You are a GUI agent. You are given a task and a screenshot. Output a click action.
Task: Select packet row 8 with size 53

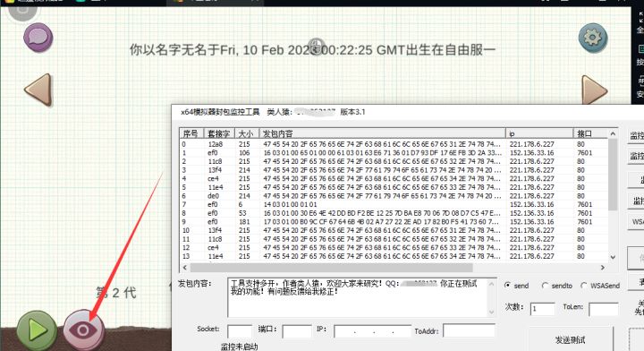(x=394, y=213)
